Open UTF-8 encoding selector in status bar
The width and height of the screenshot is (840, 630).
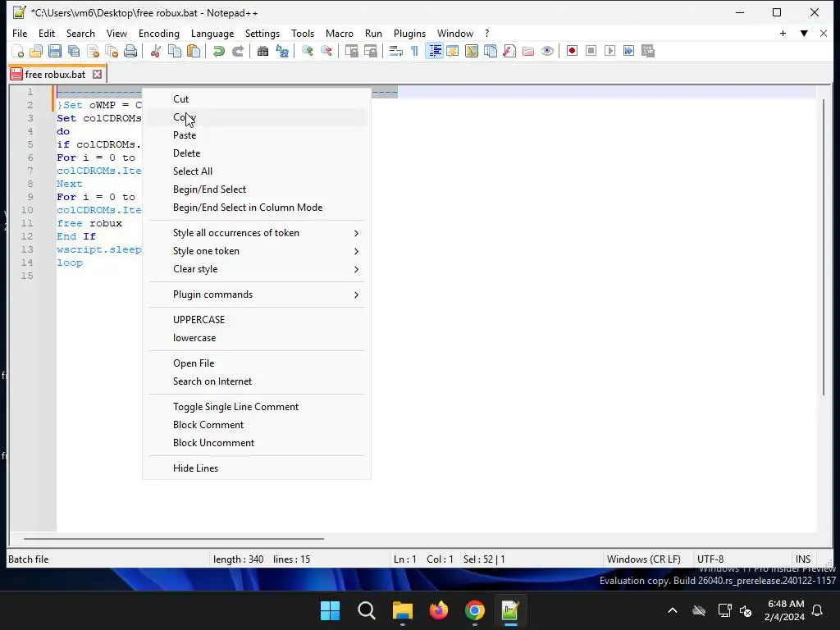pyautogui.click(x=710, y=559)
